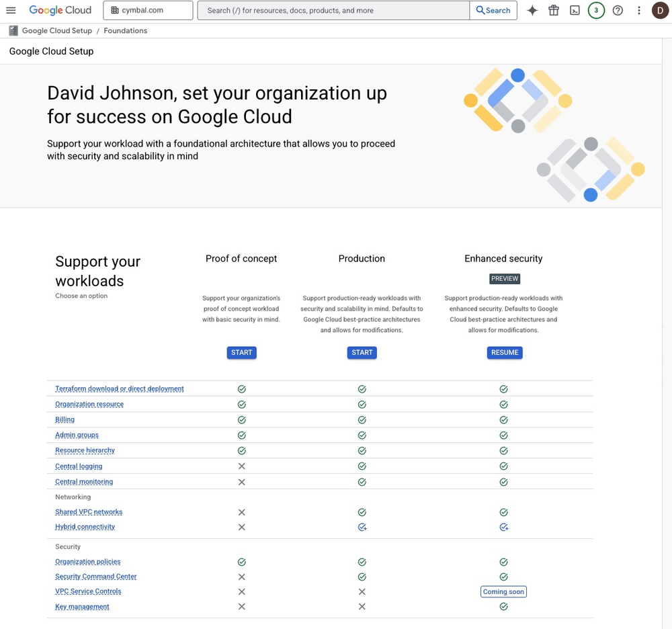Select the Foundations breadcrumb

pos(125,30)
